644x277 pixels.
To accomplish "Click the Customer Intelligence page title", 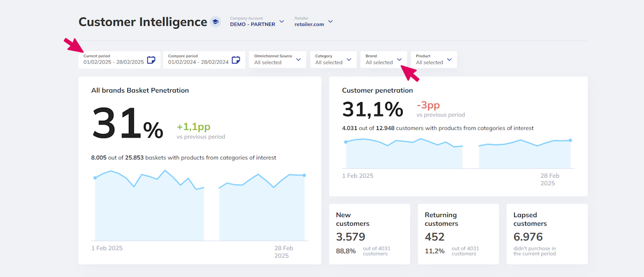I will click(143, 22).
